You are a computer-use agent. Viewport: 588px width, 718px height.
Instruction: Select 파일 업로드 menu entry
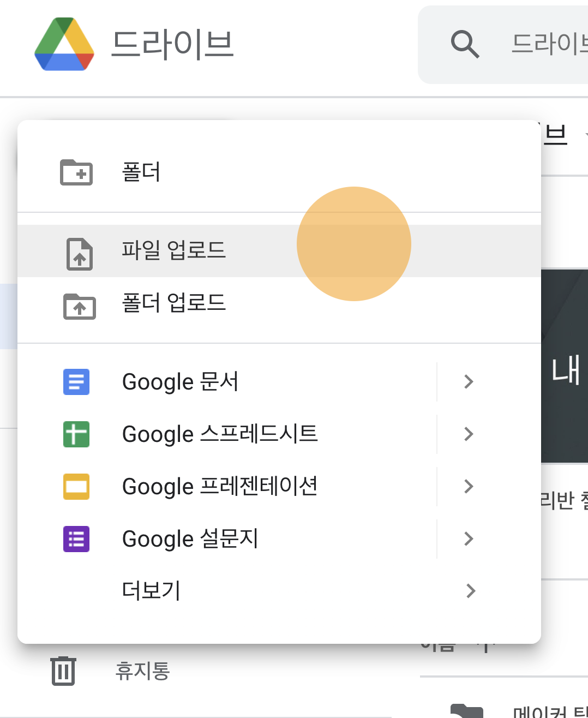(279, 251)
